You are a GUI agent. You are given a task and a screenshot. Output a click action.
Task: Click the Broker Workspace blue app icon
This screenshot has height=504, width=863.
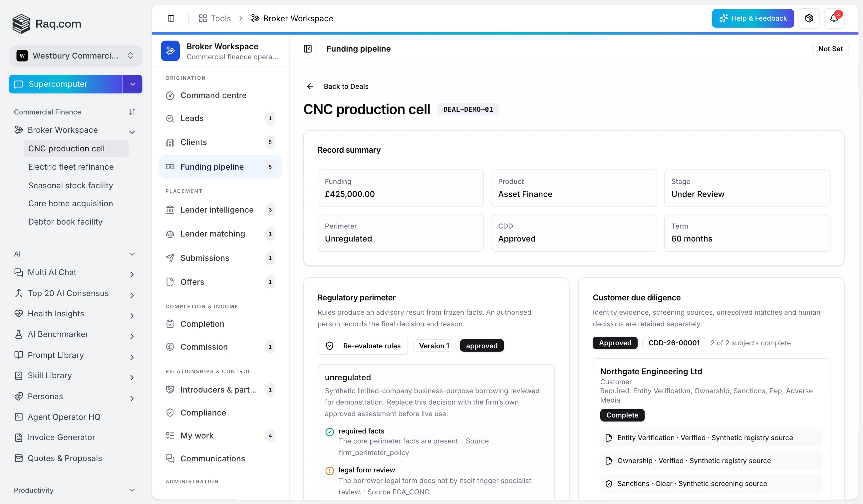[x=170, y=51]
